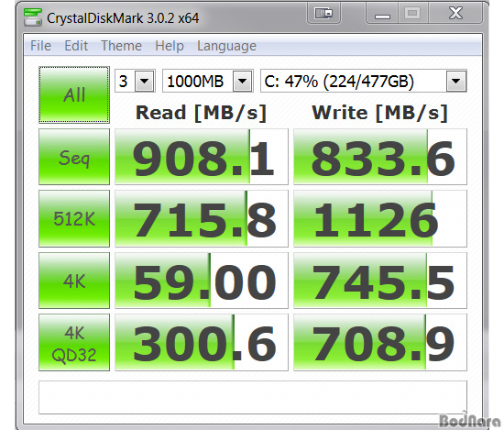Image resolution: width=504 pixels, height=430 pixels.
Task: Click the CrystalDiskMark app icon in title bar
Action: pyautogui.click(x=33, y=17)
